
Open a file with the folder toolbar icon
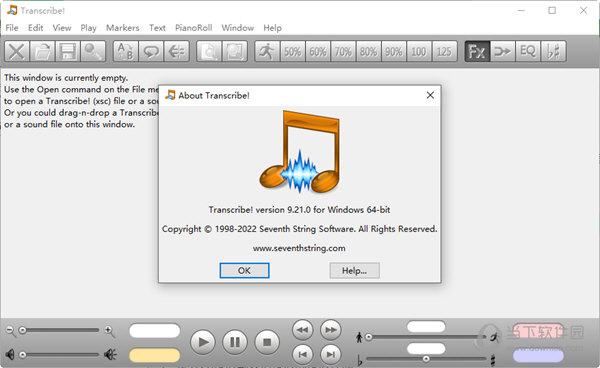point(42,51)
